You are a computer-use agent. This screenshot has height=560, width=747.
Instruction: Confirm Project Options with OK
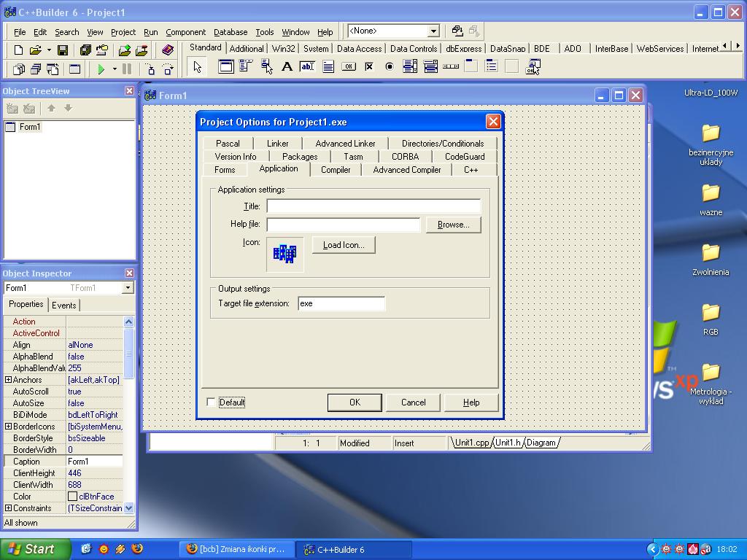(x=355, y=402)
